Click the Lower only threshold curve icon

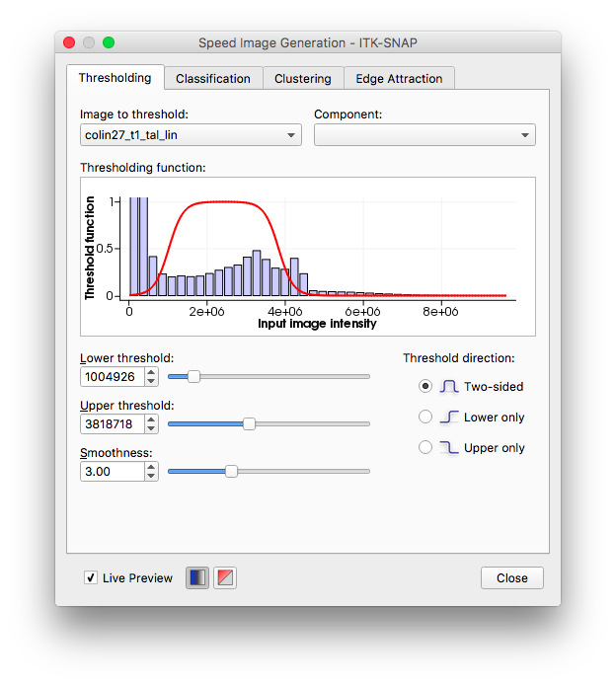pyautogui.click(x=449, y=418)
